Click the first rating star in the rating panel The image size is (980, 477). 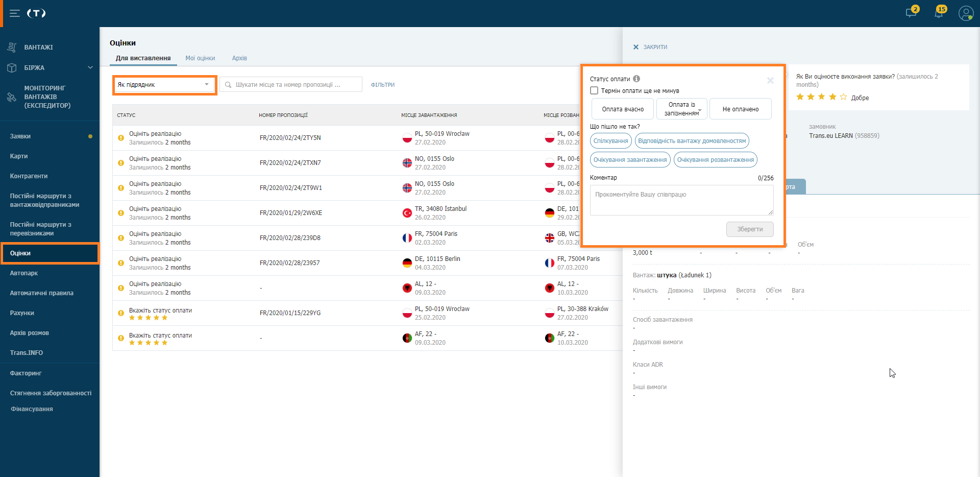pyautogui.click(x=800, y=97)
